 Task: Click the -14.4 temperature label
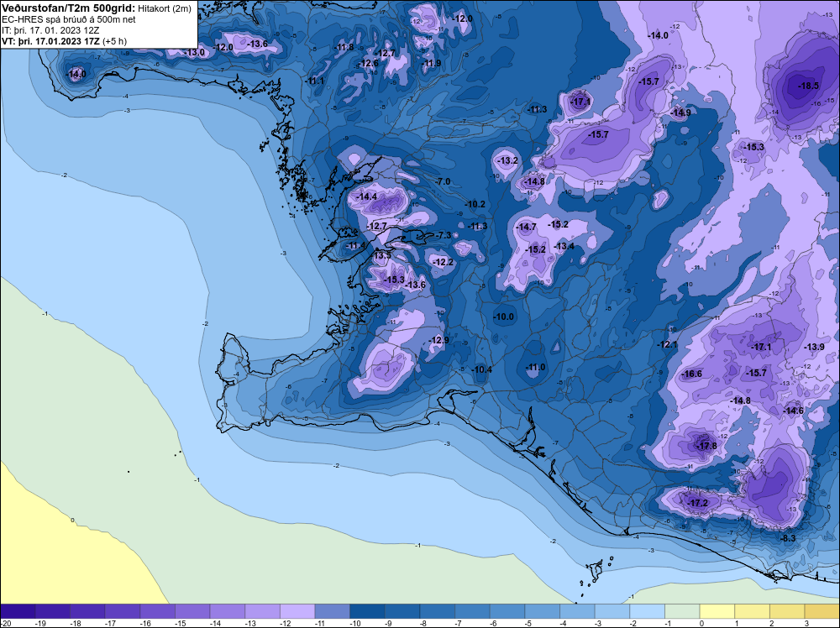point(367,196)
